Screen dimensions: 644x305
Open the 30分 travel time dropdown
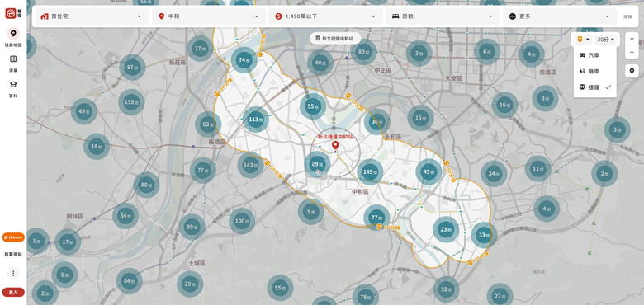point(606,40)
